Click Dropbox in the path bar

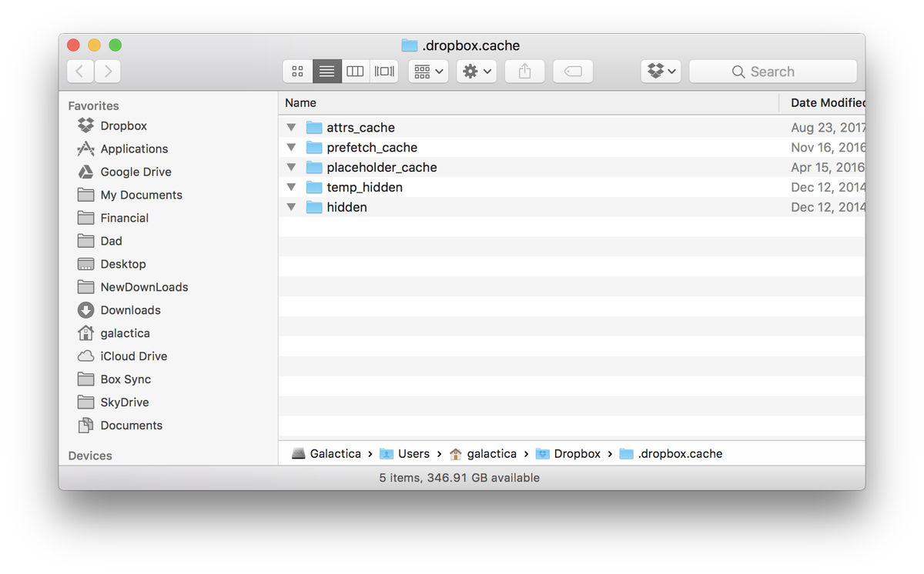click(x=568, y=454)
